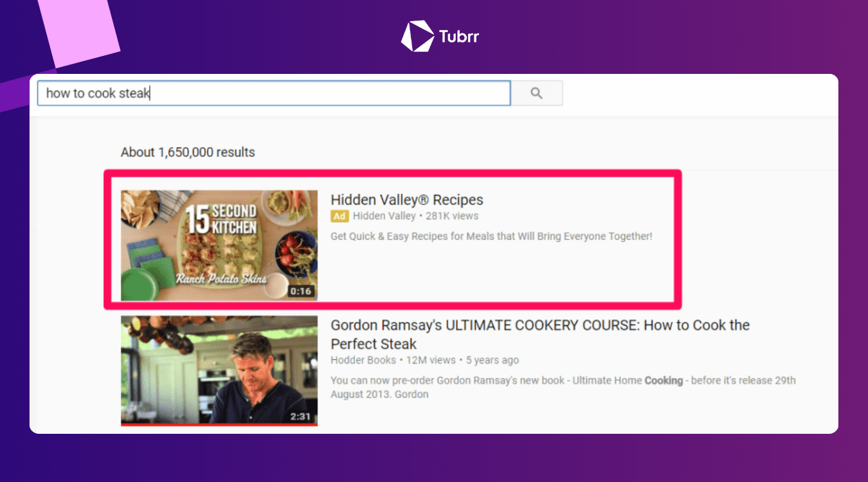Image resolution: width=868 pixels, height=482 pixels.
Task: Open the 15 Second Kitchen ad thumbnail
Action: [x=219, y=245]
